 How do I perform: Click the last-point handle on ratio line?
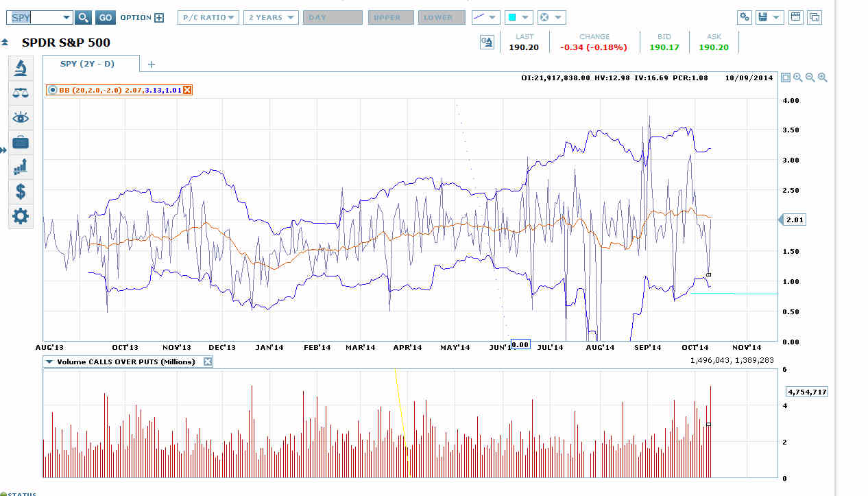pyautogui.click(x=708, y=274)
